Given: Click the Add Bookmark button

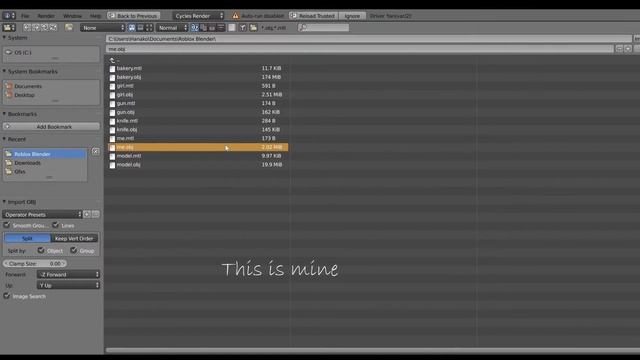Looking at the screenshot, I should coord(51,127).
